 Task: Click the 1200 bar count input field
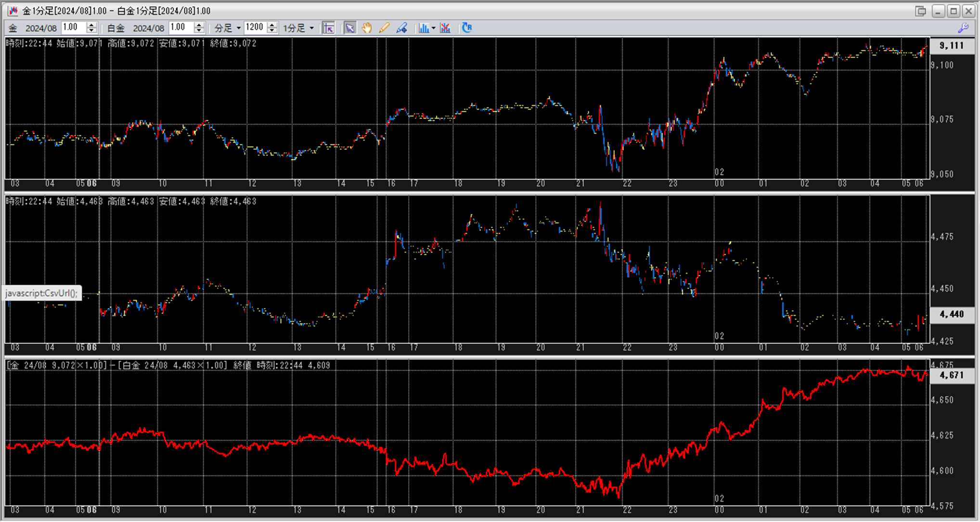coord(255,27)
